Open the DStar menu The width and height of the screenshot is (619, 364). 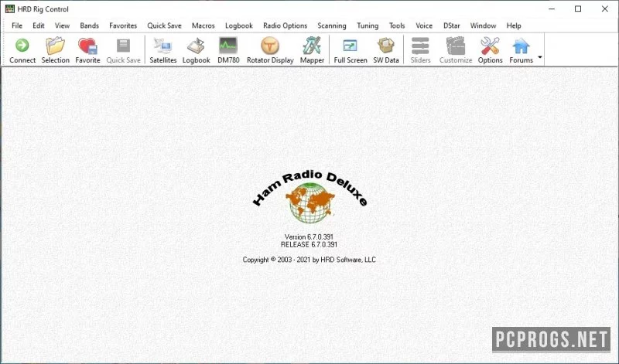(x=451, y=26)
